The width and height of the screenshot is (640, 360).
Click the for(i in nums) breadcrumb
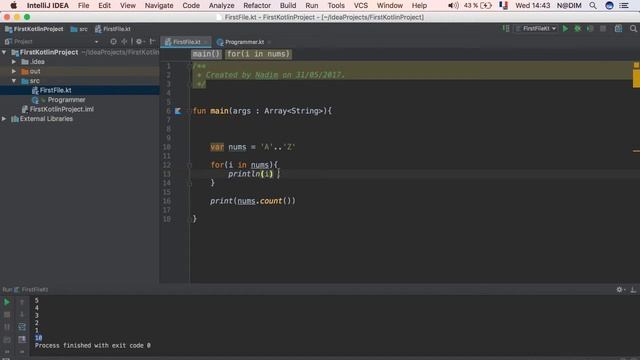pos(258,54)
